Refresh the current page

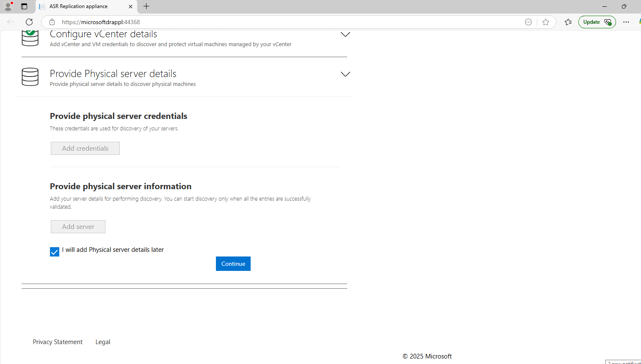29,22
